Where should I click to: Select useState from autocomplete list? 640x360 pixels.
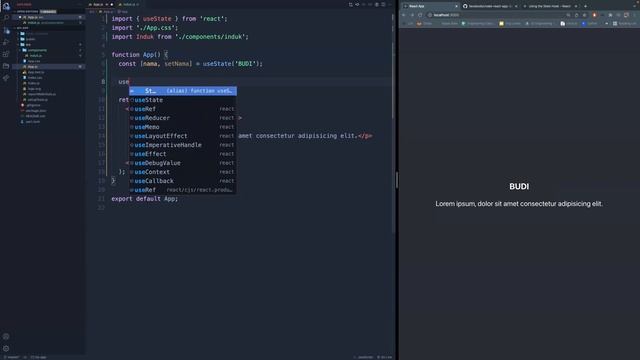pos(183,100)
